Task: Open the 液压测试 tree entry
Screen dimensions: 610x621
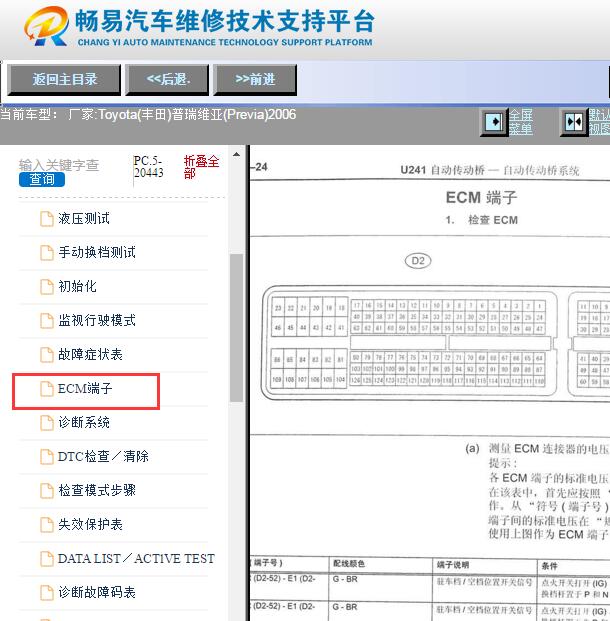Action: coord(84,219)
